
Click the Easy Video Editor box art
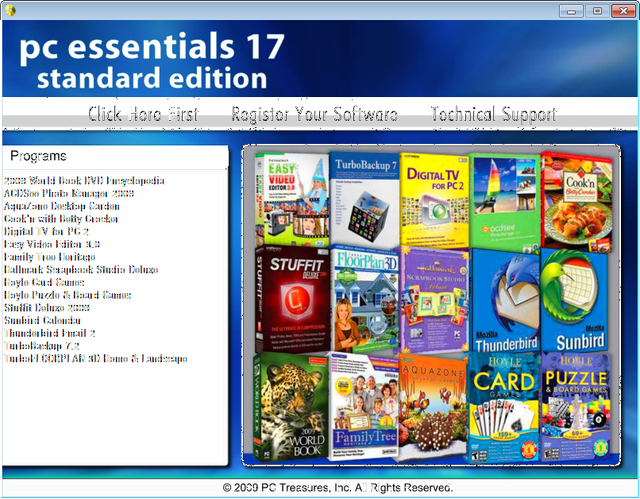tap(292, 200)
